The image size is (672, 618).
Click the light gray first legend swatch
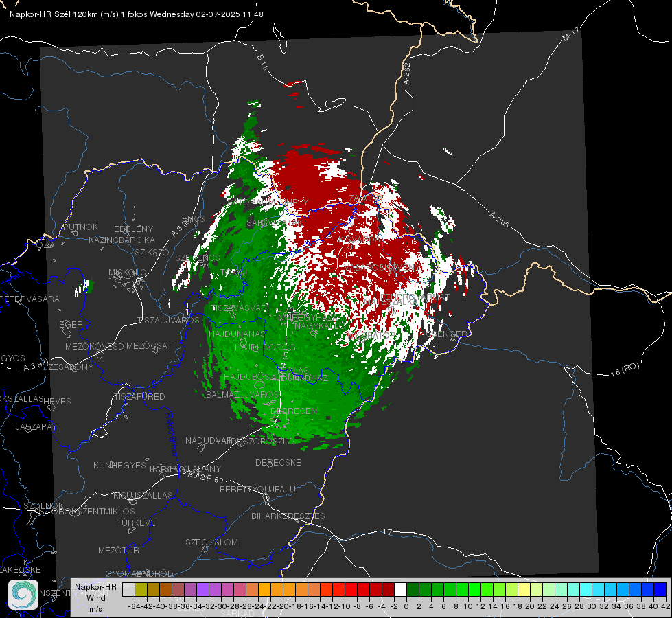(x=128, y=589)
